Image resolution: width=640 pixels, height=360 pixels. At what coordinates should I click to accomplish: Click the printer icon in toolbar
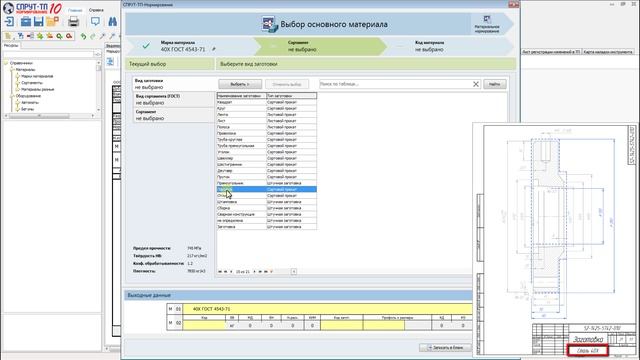[x=73, y=21]
